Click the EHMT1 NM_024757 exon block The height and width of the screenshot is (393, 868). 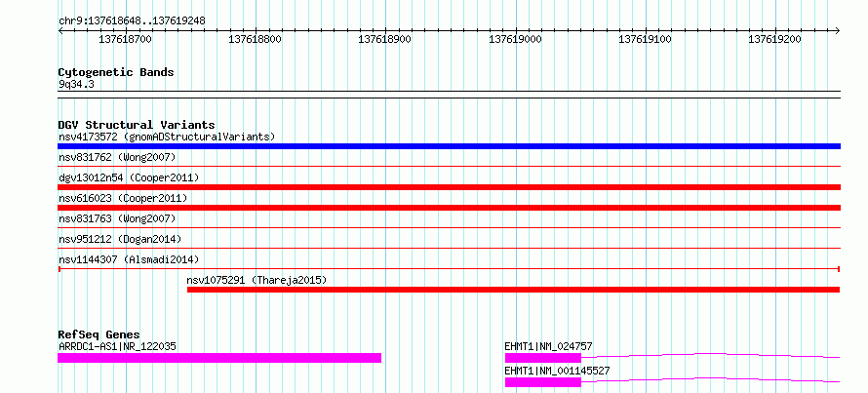pos(543,358)
